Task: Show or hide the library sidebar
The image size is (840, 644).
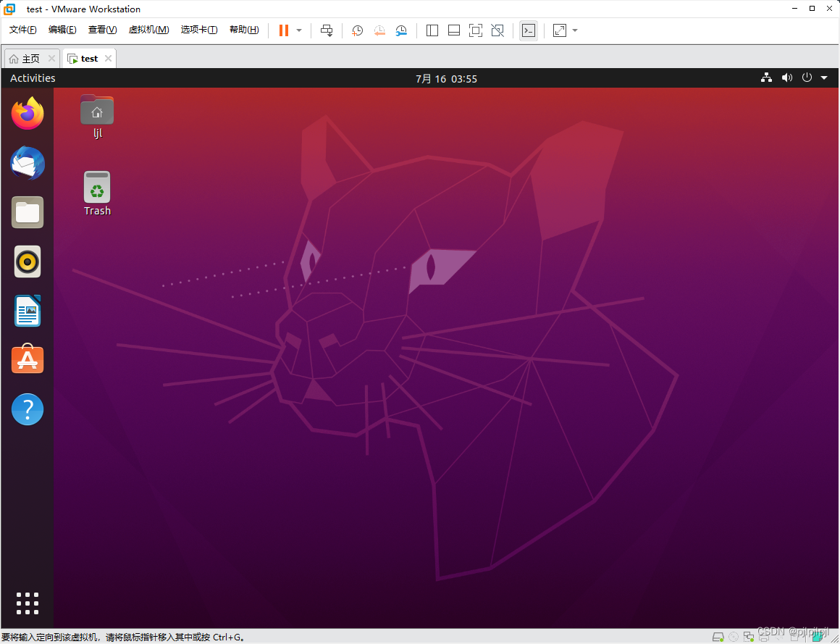Action: coord(432,30)
